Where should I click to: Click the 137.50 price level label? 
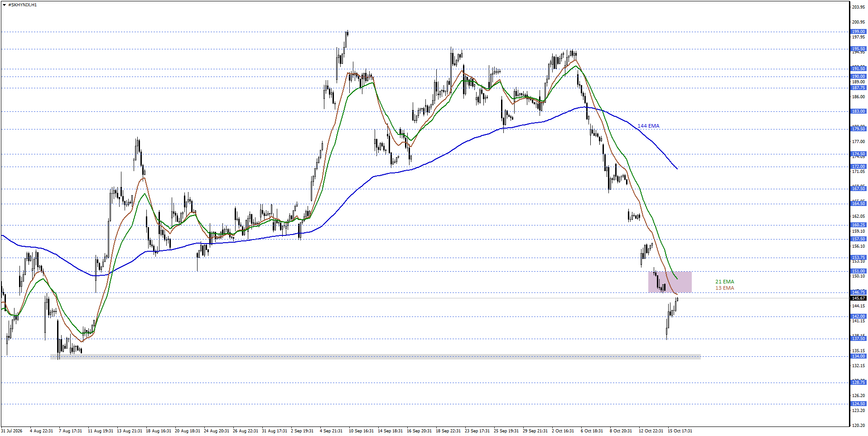pyautogui.click(x=858, y=339)
